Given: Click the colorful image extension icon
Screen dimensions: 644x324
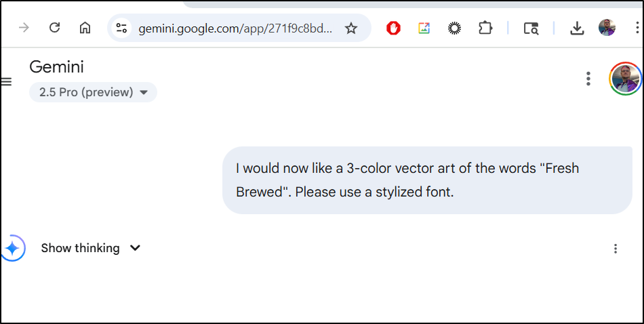Looking at the screenshot, I should 424,28.
